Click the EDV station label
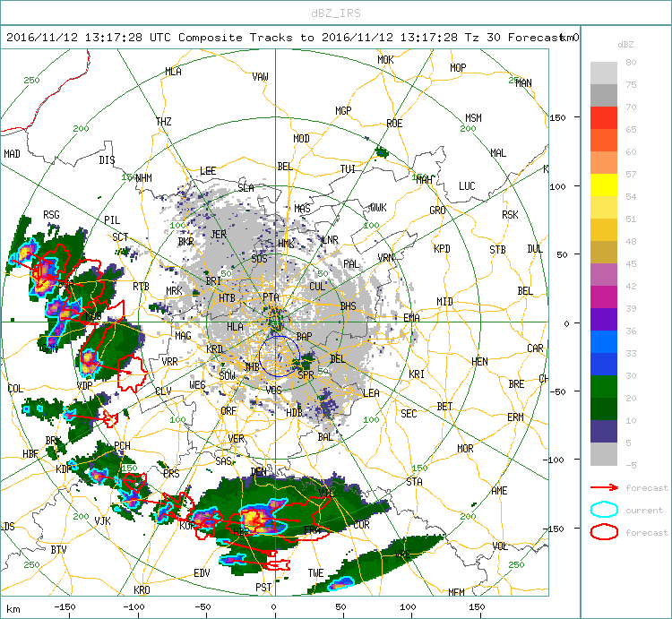 click(x=202, y=573)
